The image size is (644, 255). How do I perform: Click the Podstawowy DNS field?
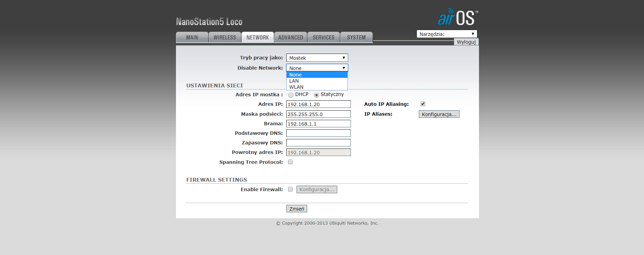click(x=318, y=133)
